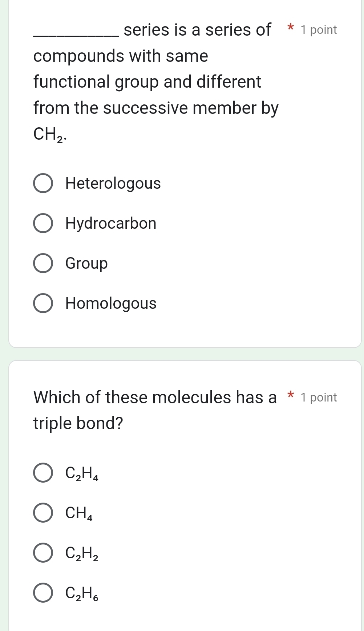Click '1 point' label of triple bond question

tap(319, 398)
